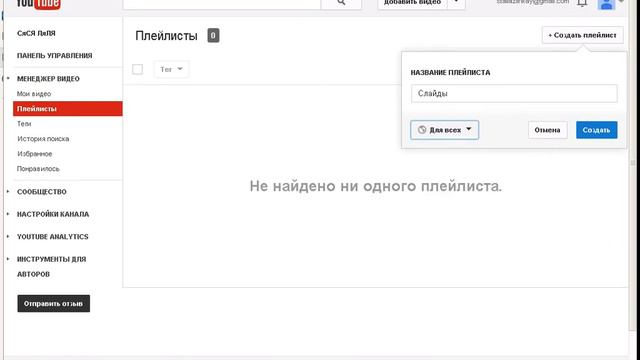Open the Тег dropdown
This screenshot has width=640, height=360.
tap(171, 69)
